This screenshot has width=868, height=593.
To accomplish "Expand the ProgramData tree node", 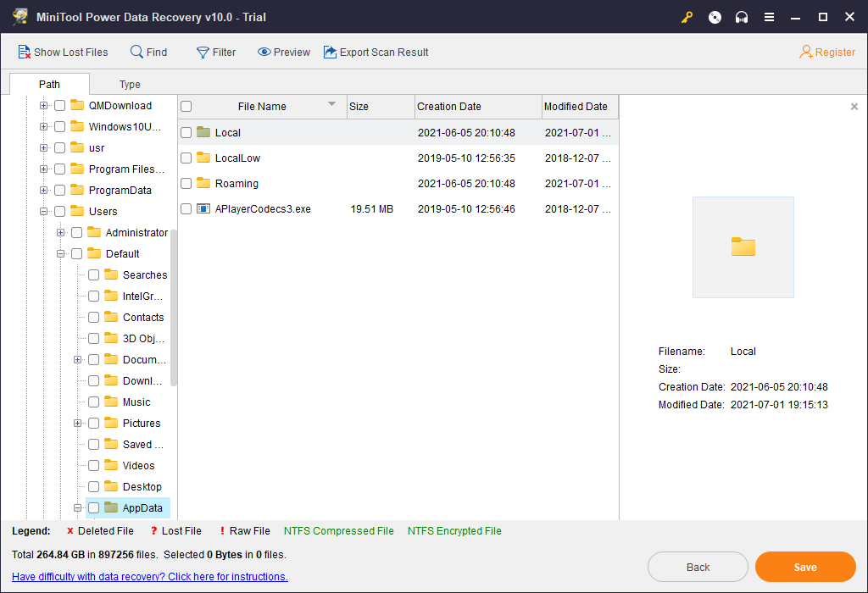I will pyautogui.click(x=43, y=191).
